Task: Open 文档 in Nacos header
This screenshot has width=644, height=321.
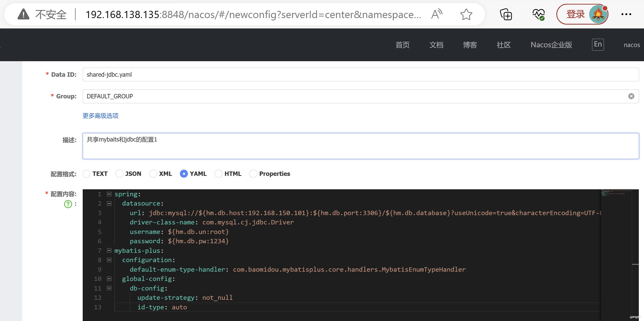Action: [436, 45]
